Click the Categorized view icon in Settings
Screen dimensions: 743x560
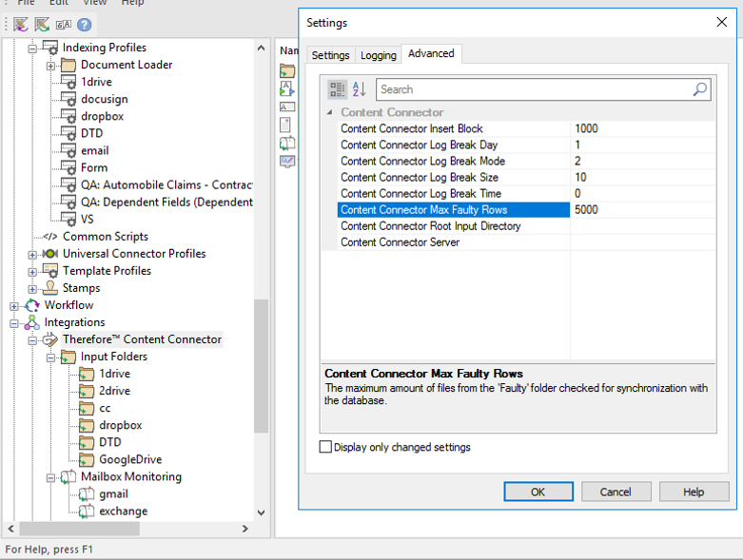coord(338,89)
